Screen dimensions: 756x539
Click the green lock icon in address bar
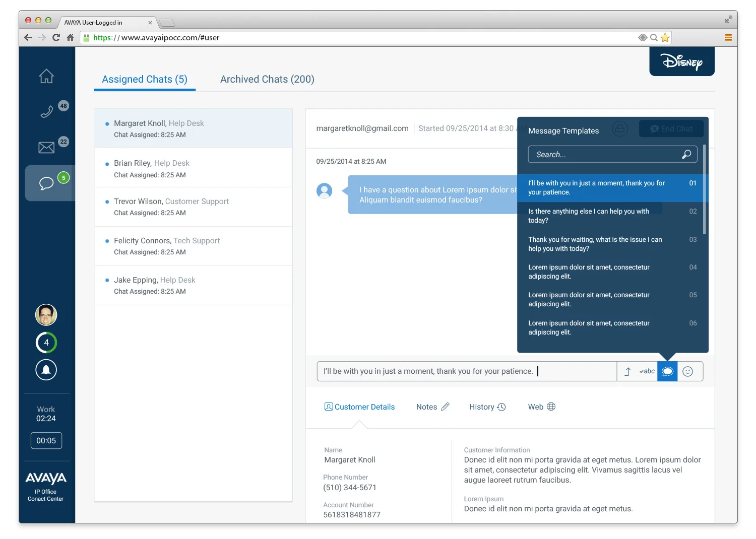(x=86, y=38)
